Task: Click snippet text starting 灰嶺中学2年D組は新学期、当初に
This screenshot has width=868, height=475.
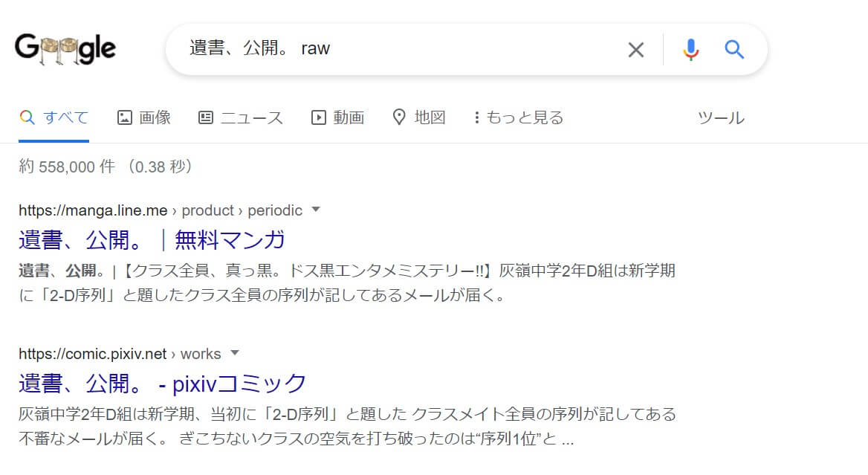Action: (x=347, y=426)
